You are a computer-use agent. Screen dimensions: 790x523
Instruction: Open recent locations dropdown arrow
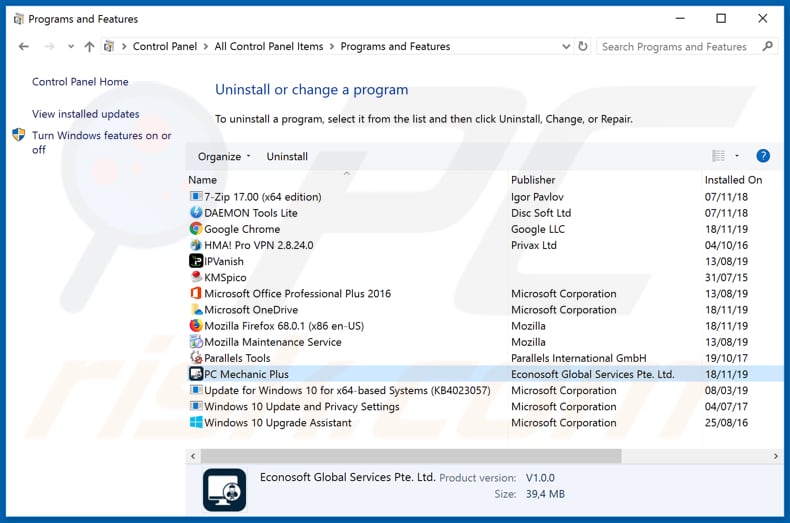[71, 46]
